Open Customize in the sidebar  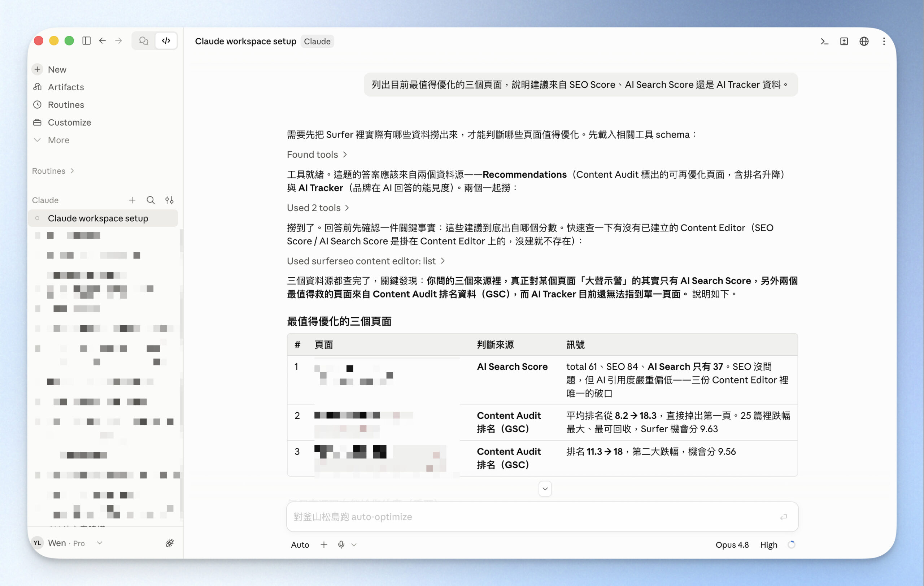pyautogui.click(x=69, y=122)
